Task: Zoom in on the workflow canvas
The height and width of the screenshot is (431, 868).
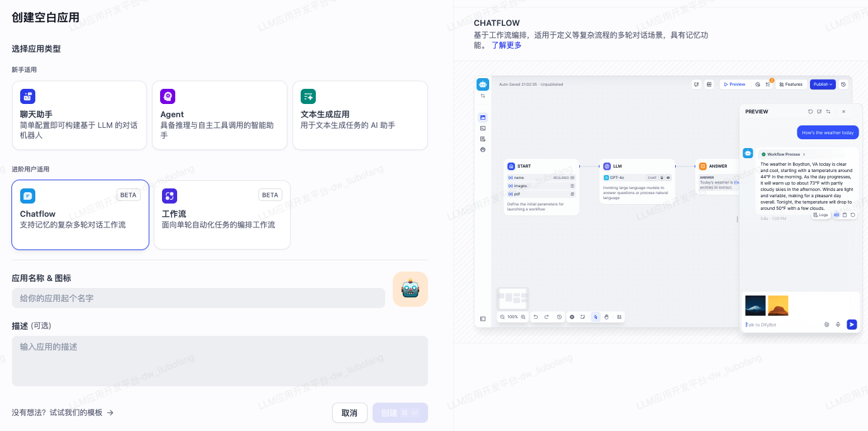Action: [523, 317]
